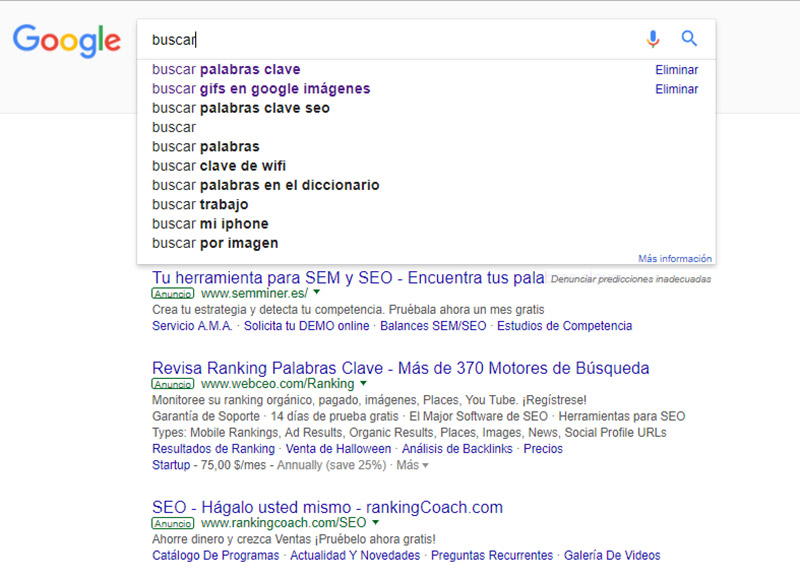This screenshot has height=580, width=800.
Task: Click "Actualidad Y Novedades" sitelink
Action: click(355, 556)
